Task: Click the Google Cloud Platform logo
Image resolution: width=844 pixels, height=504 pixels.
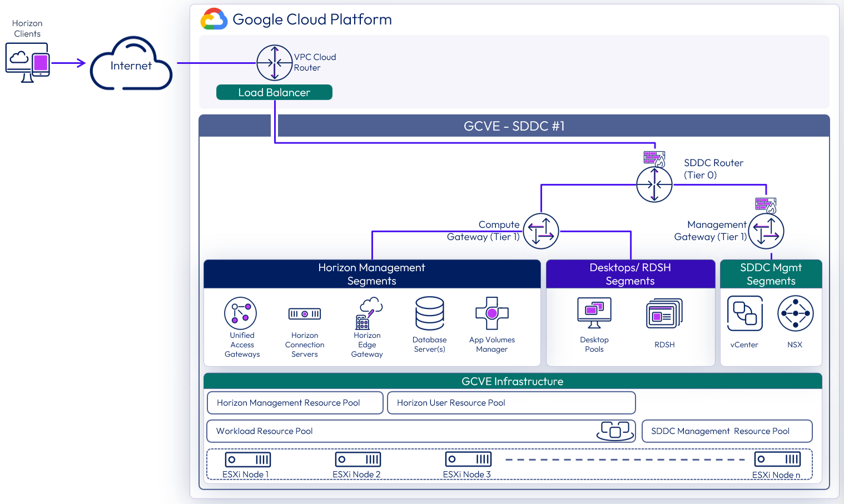Action: tap(214, 19)
